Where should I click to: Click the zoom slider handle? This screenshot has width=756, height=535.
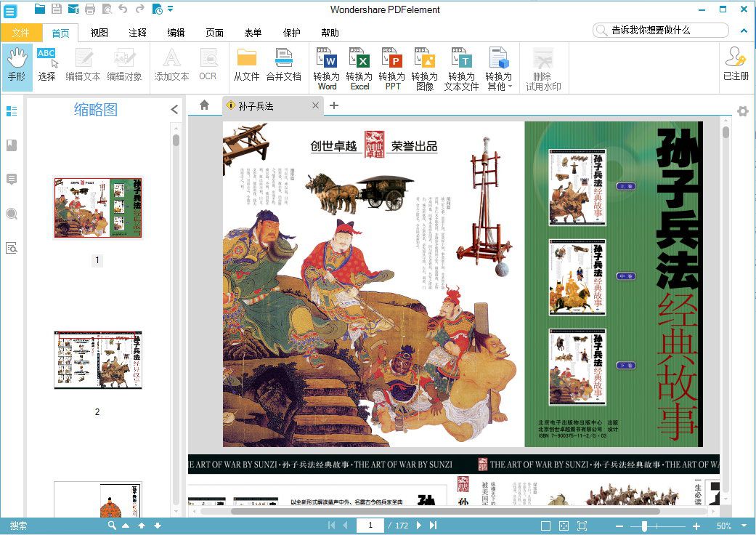tap(644, 526)
